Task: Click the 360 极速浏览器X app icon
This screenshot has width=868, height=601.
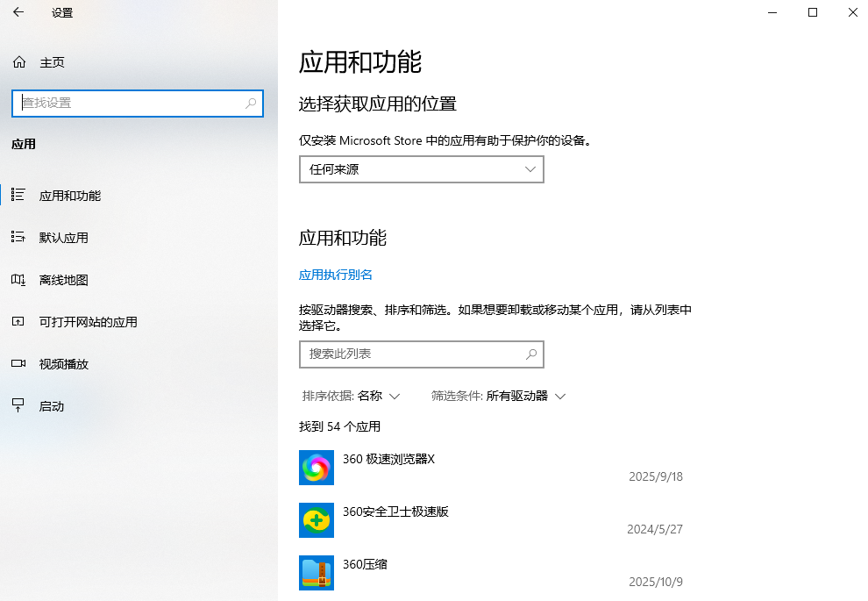Action: [x=316, y=468]
